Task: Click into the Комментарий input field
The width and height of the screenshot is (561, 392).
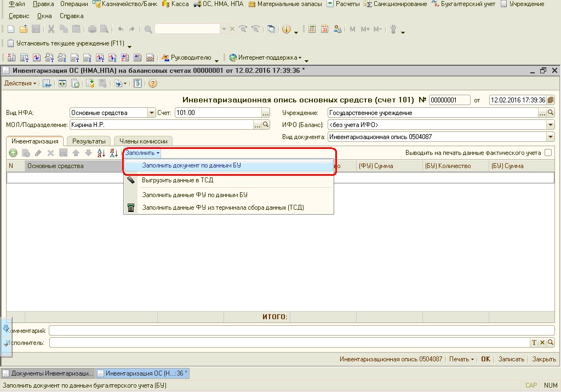Action: coord(301,331)
